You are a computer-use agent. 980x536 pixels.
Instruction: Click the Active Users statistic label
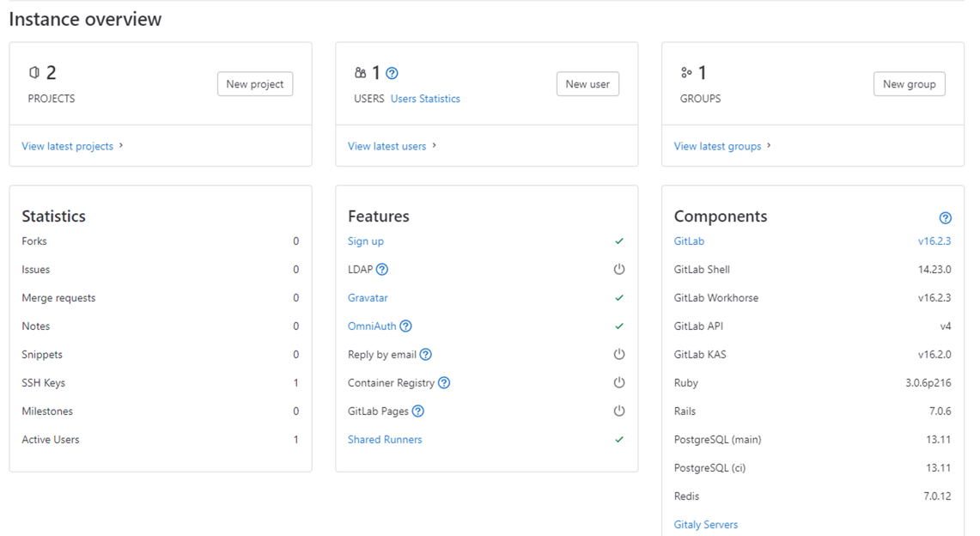point(51,439)
